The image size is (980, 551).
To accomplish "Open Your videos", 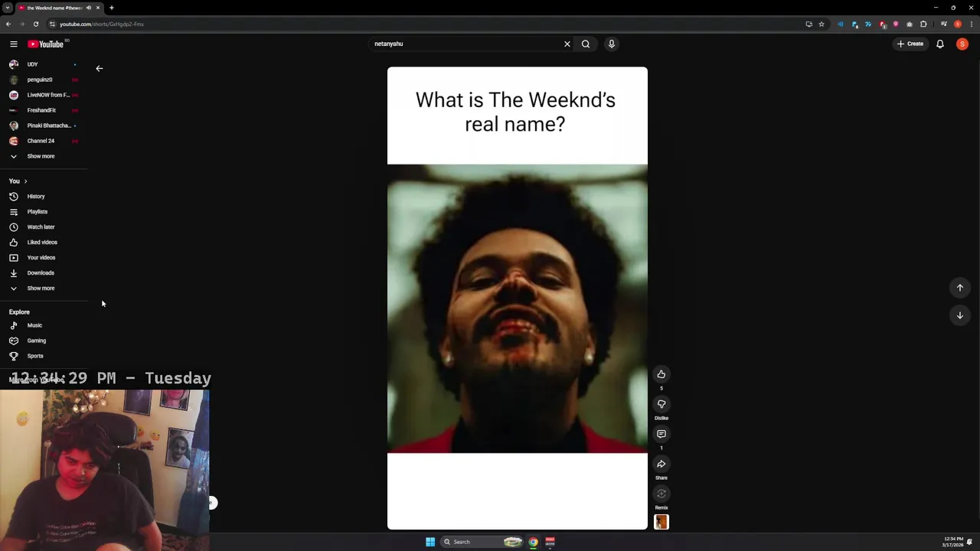I will tap(43, 258).
